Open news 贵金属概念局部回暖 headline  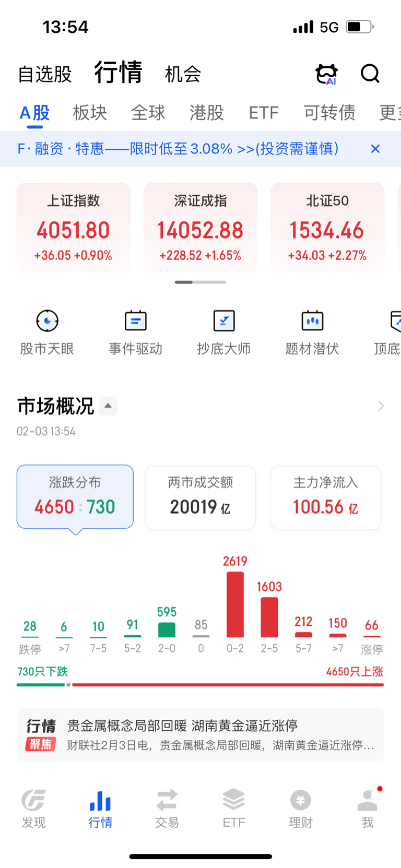pyautogui.click(x=182, y=726)
